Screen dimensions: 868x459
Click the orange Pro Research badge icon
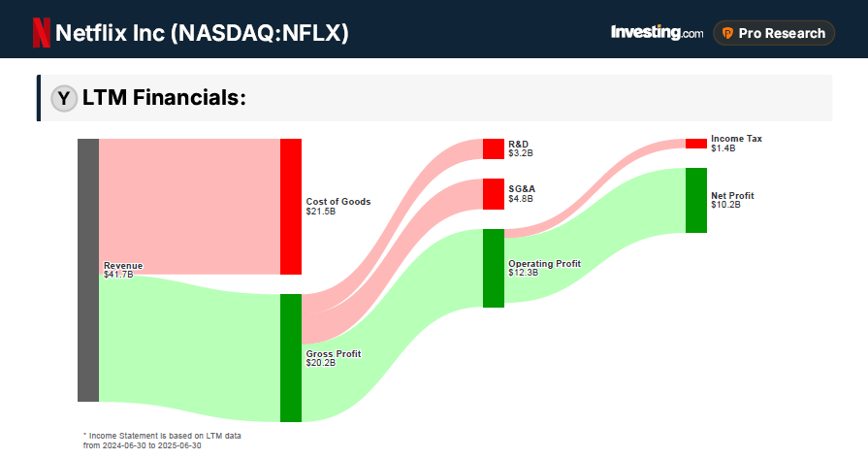(x=727, y=33)
